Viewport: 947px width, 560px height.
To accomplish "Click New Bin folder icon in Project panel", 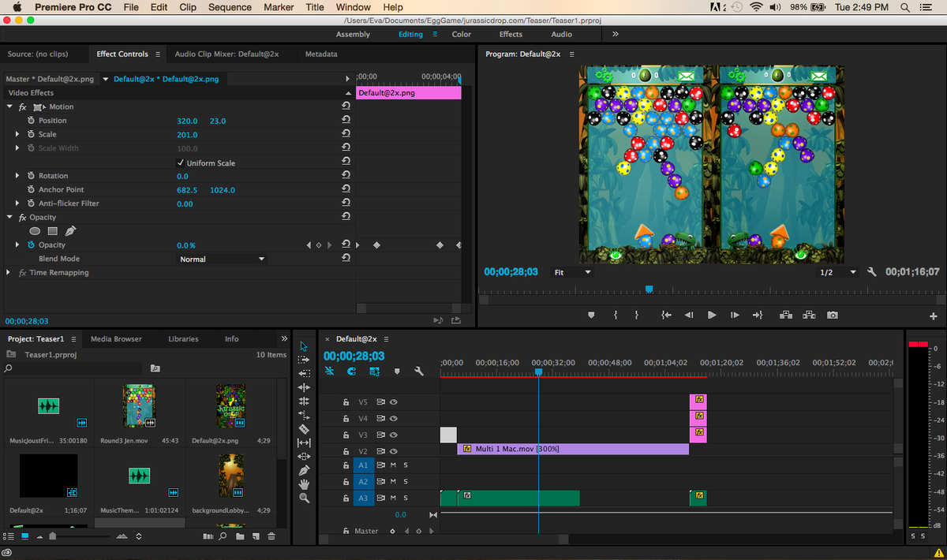I will pos(240,536).
